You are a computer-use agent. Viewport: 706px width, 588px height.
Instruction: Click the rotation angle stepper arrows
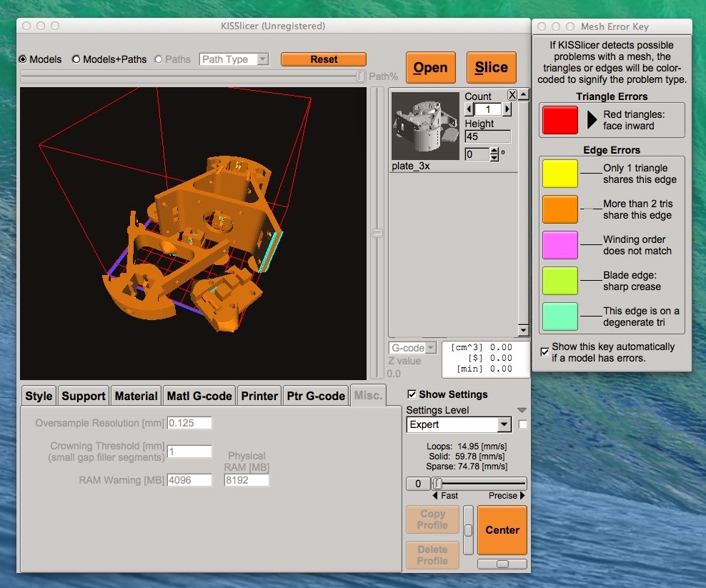coord(494,154)
